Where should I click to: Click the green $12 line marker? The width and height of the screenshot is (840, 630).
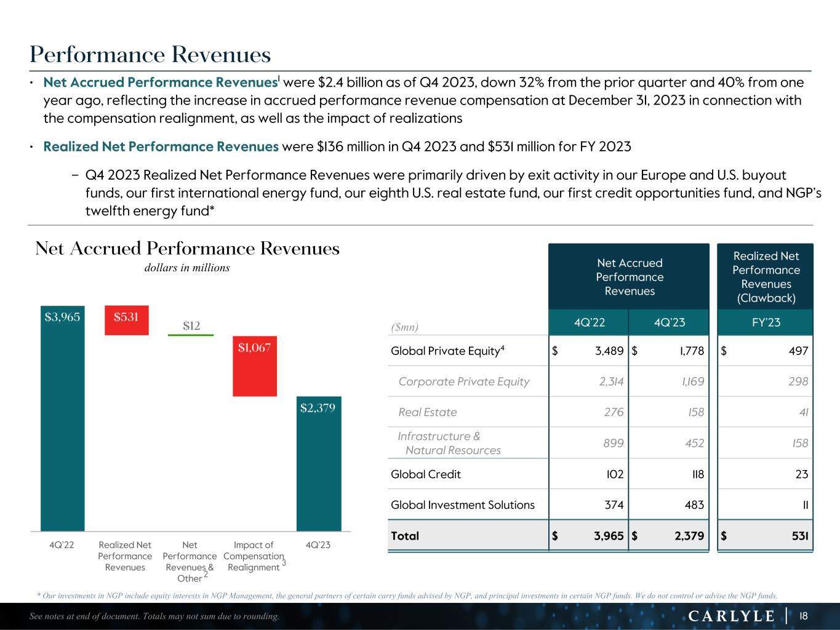coord(191,335)
